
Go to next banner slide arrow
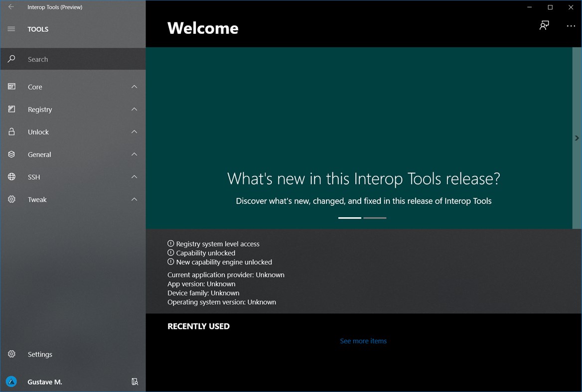[577, 138]
